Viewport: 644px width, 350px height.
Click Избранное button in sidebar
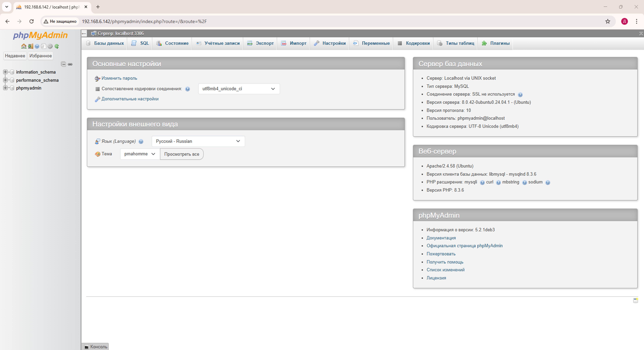[x=41, y=56]
